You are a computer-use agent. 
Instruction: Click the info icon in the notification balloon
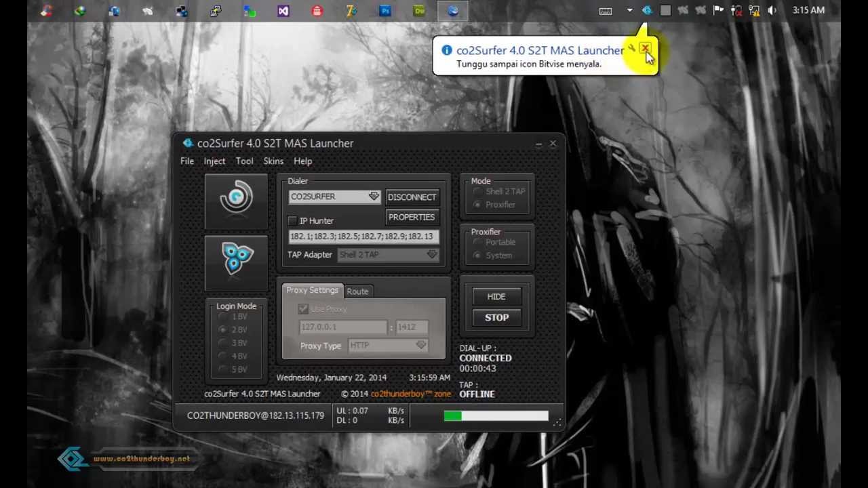[x=446, y=50]
